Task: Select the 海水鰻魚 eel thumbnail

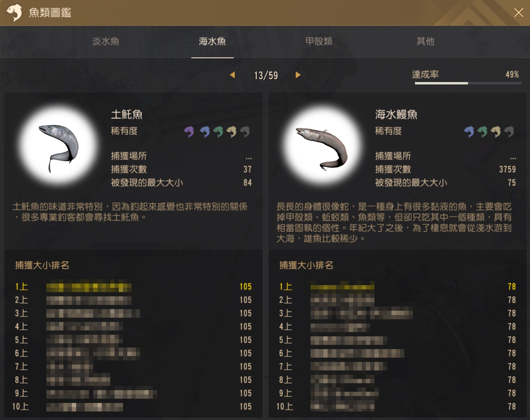Action: [x=322, y=146]
